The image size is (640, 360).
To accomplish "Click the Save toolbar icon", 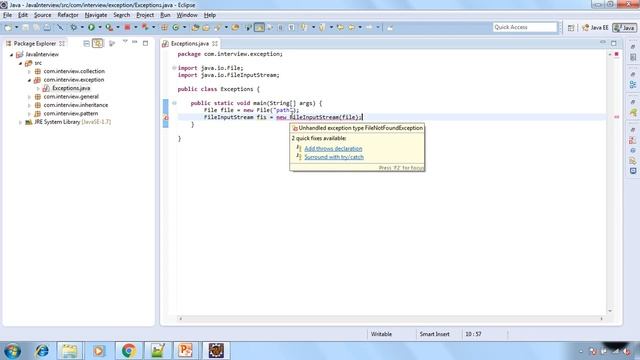I will 25,27.
